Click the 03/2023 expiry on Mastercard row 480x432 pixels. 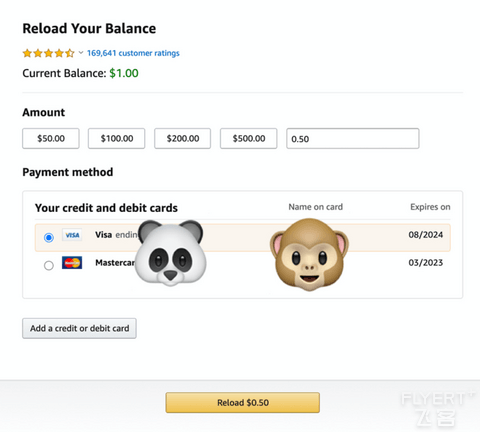(x=426, y=263)
